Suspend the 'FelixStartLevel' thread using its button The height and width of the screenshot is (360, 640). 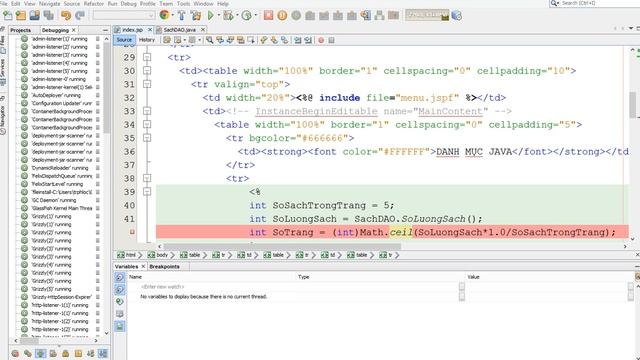click(x=98, y=184)
